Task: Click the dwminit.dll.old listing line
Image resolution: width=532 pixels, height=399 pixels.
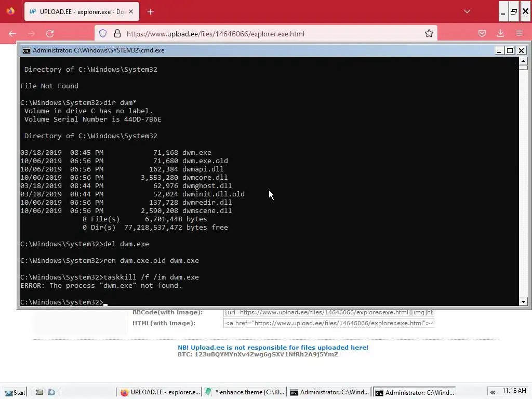Action: 132,194
